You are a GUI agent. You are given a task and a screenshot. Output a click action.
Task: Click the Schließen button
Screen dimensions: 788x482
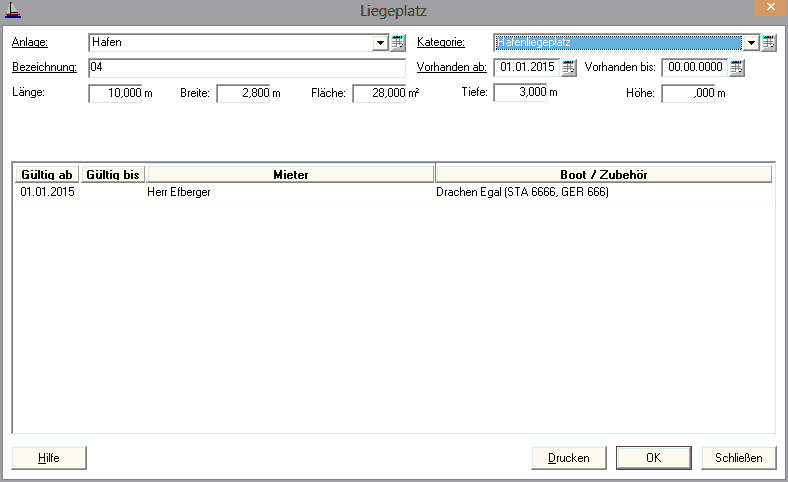[x=739, y=457]
